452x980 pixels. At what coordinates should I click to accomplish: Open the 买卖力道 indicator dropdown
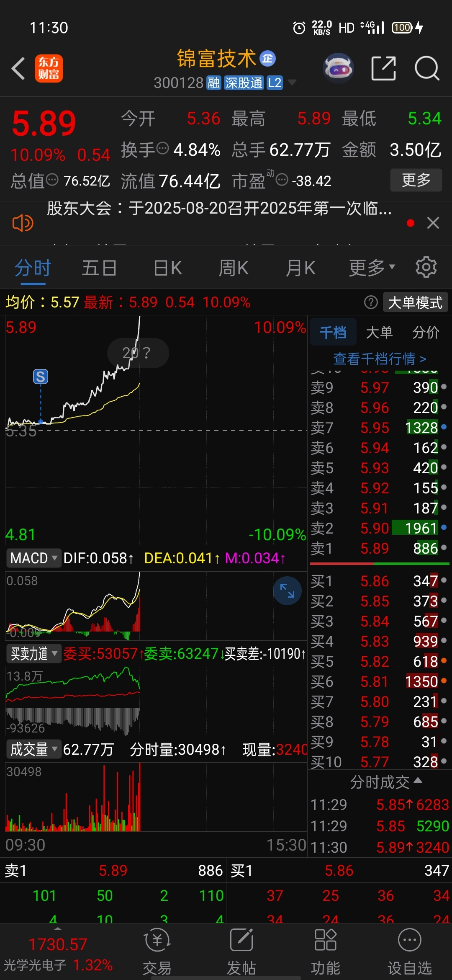pos(34,654)
